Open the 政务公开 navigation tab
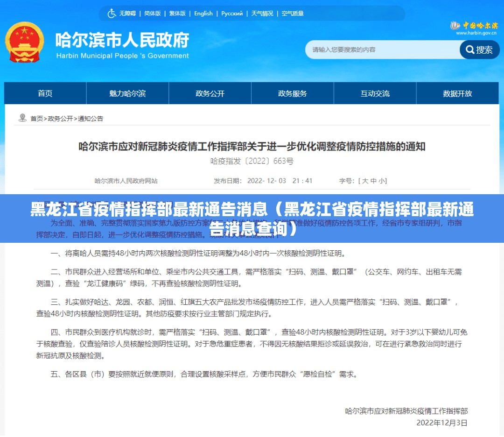The image size is (504, 437). point(210,93)
